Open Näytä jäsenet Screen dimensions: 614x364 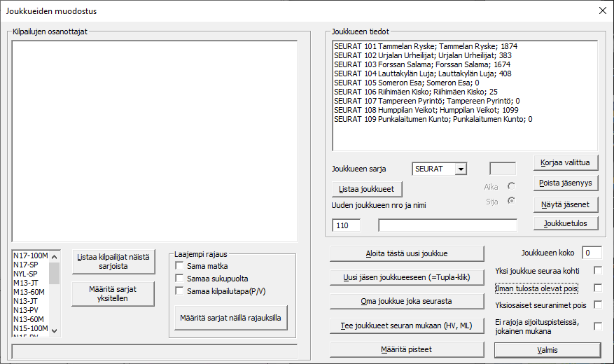point(566,204)
